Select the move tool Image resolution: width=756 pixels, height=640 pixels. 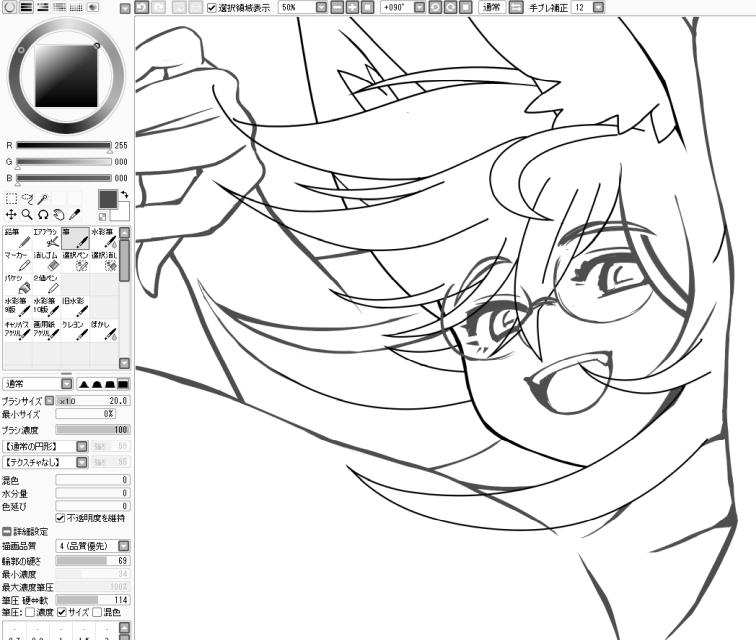pyautogui.click(x=11, y=215)
